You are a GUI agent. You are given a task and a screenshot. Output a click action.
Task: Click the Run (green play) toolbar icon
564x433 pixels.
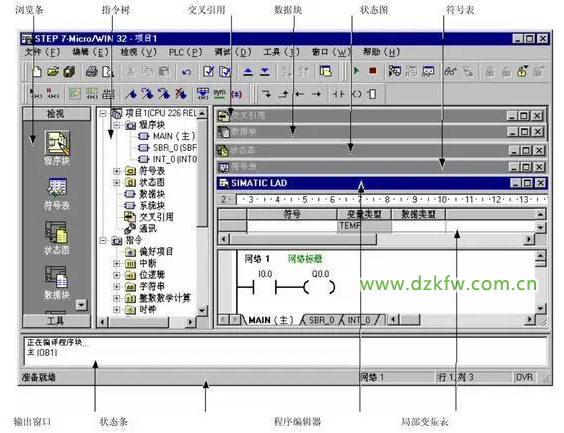(356, 71)
